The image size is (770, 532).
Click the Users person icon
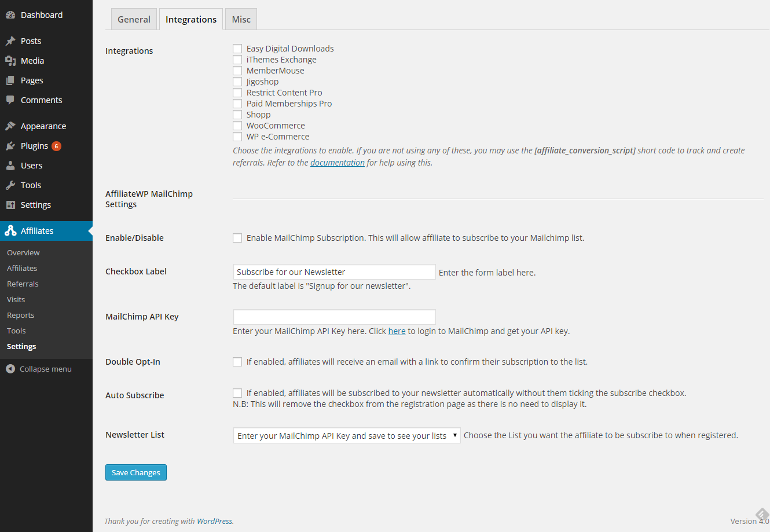tap(10, 166)
